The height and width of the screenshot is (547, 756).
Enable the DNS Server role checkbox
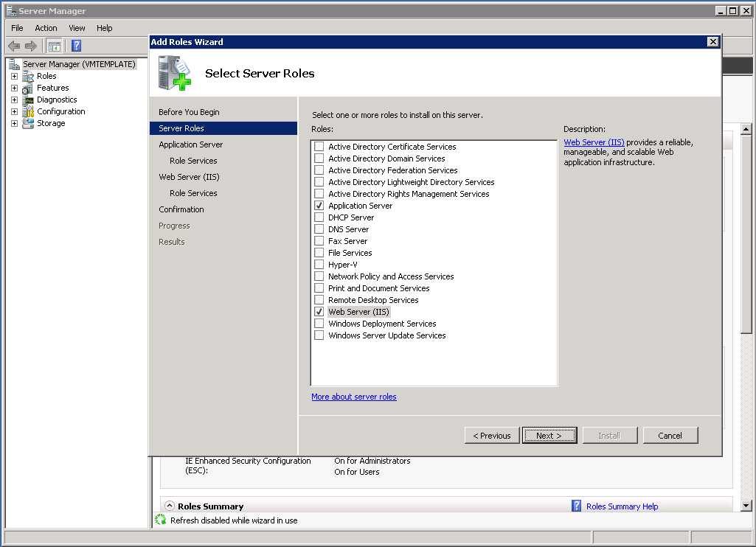click(x=319, y=229)
